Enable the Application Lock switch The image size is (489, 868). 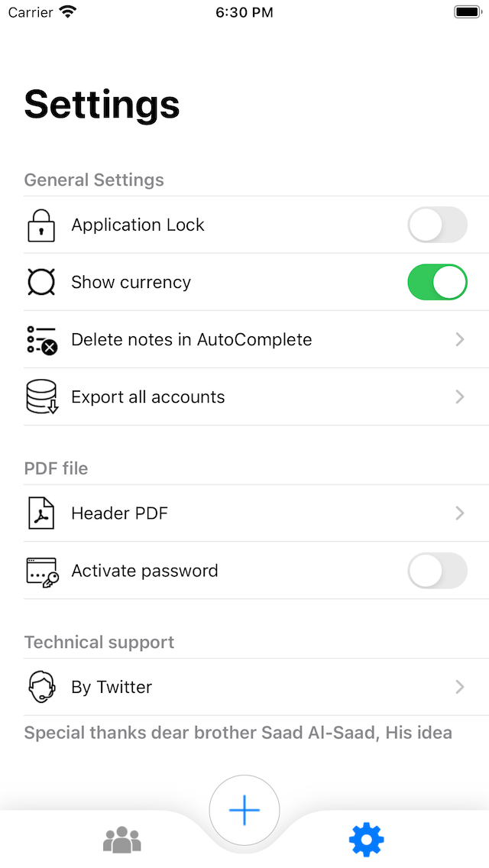[x=437, y=225]
